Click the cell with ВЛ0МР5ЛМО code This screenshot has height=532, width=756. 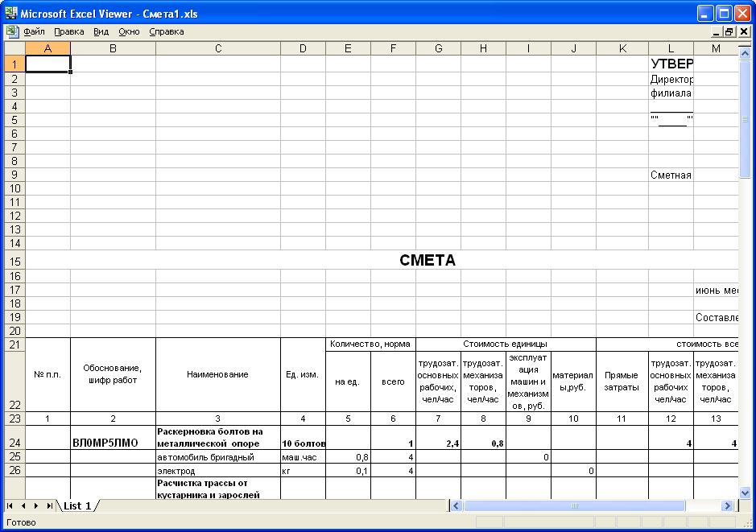pyautogui.click(x=113, y=438)
